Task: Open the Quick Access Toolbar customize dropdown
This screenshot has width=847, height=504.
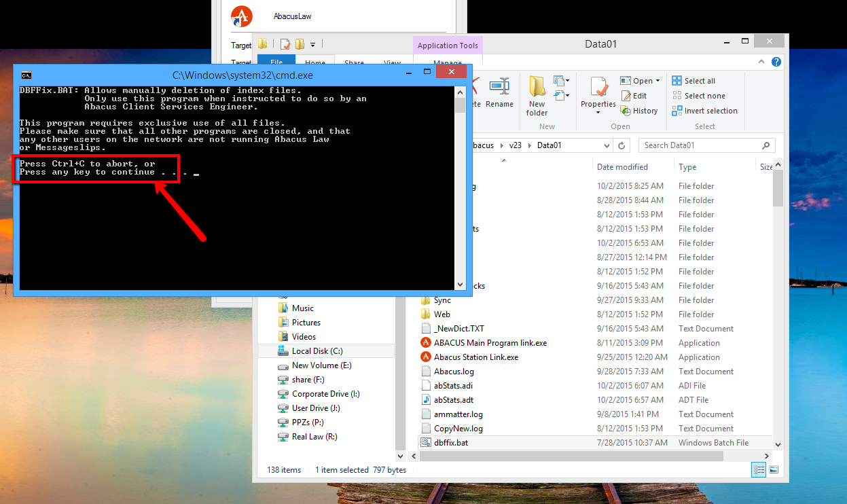Action: pyautogui.click(x=313, y=45)
